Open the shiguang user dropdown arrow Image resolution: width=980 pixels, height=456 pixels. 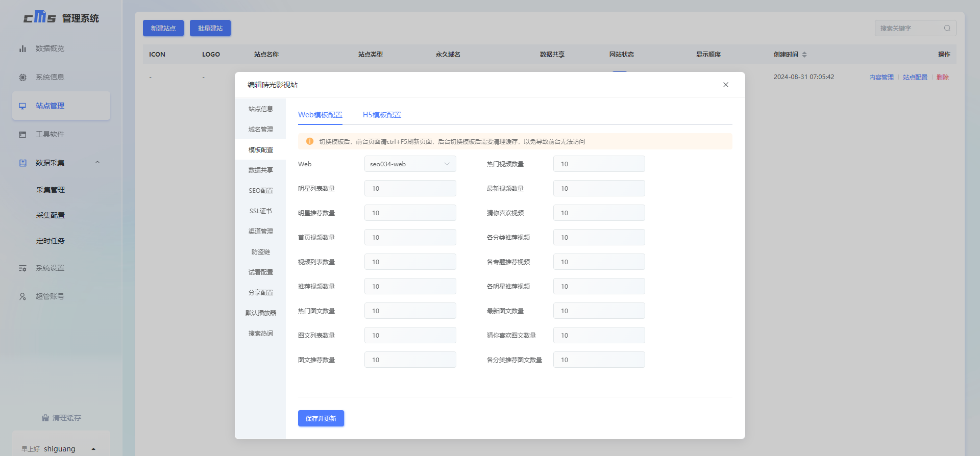tap(93, 449)
